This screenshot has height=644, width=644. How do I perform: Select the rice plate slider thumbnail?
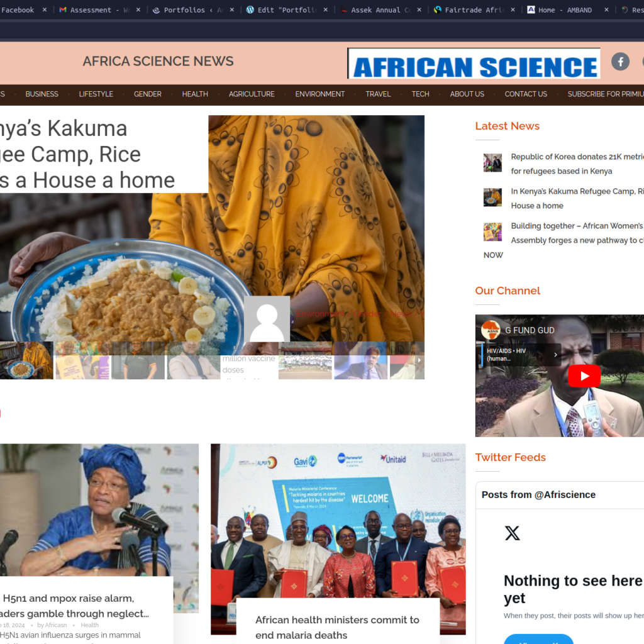[26, 360]
